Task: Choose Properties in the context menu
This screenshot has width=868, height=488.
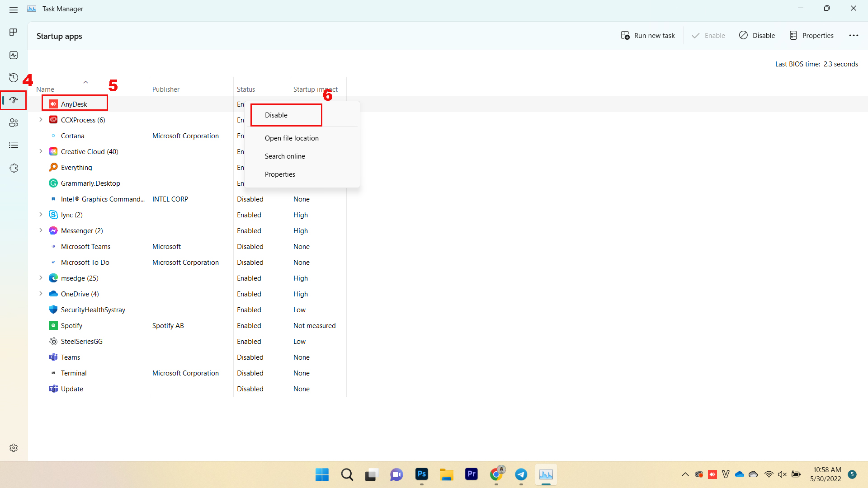Action: (302, 174)
